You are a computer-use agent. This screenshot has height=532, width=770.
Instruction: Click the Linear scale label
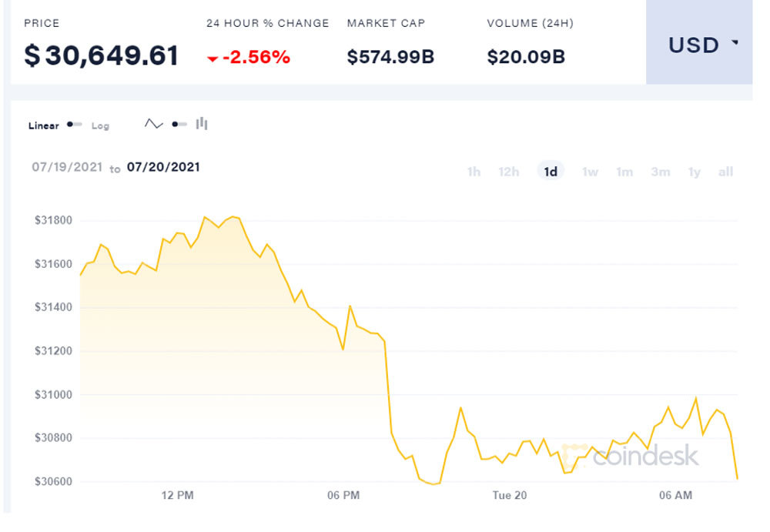44,125
